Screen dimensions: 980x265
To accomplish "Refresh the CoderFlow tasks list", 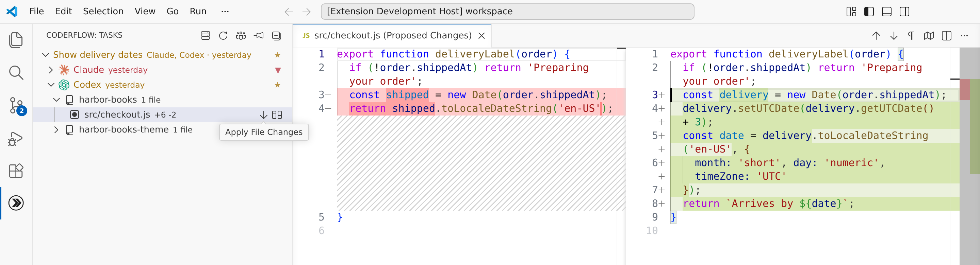I will pos(223,35).
